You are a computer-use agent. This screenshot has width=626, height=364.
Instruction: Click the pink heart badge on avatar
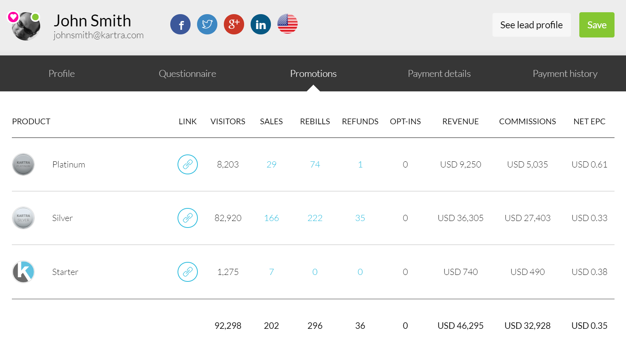13,17
